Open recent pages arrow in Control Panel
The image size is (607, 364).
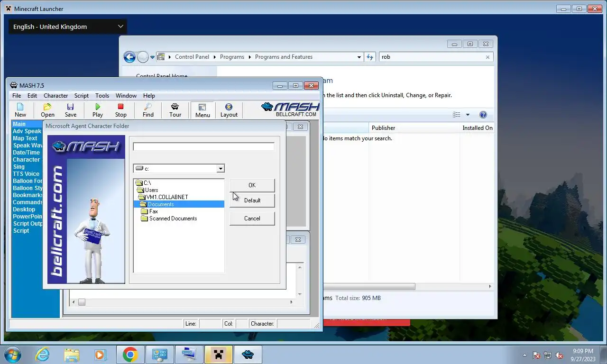[152, 57]
